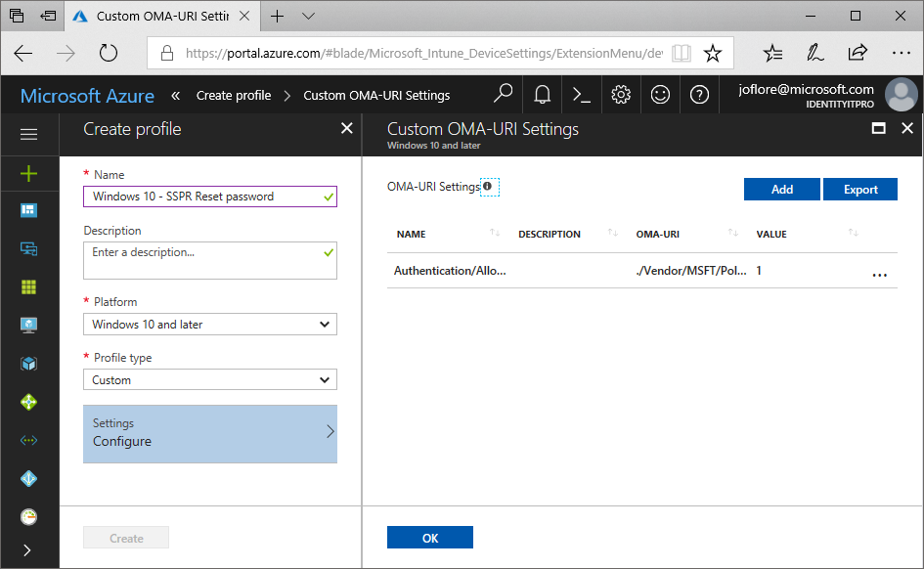924x569 pixels.
Task: Click the feedback smiley icon
Action: (x=660, y=94)
